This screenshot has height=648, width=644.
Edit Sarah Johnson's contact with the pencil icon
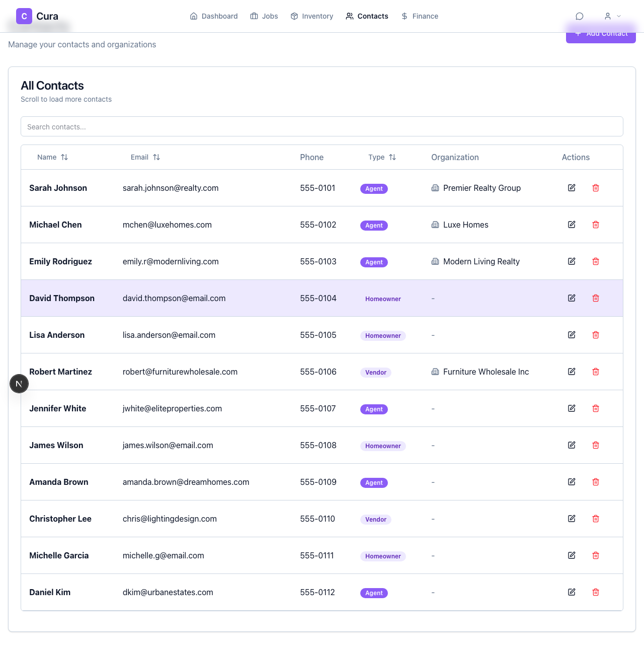pyautogui.click(x=572, y=187)
